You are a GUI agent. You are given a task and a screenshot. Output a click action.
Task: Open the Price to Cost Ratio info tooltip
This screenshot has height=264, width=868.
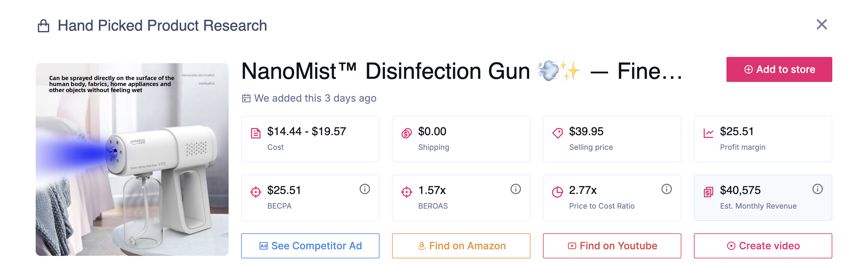(666, 189)
